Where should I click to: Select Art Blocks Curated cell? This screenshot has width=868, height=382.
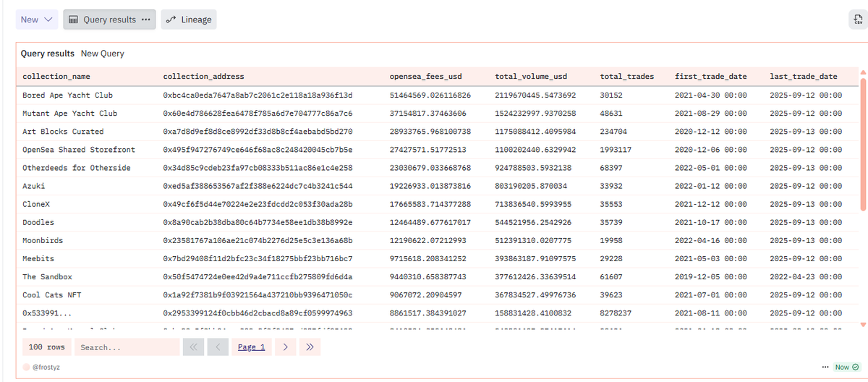tap(63, 132)
